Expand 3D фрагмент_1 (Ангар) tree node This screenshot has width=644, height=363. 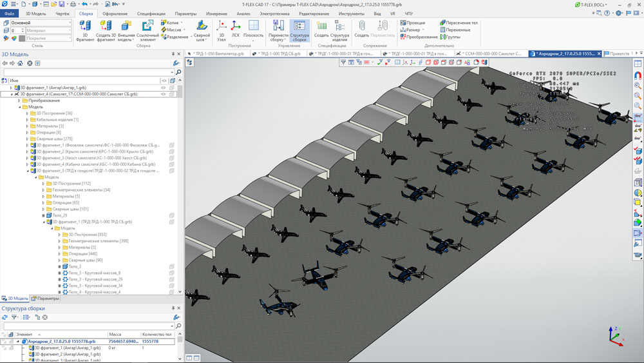(x=11, y=88)
